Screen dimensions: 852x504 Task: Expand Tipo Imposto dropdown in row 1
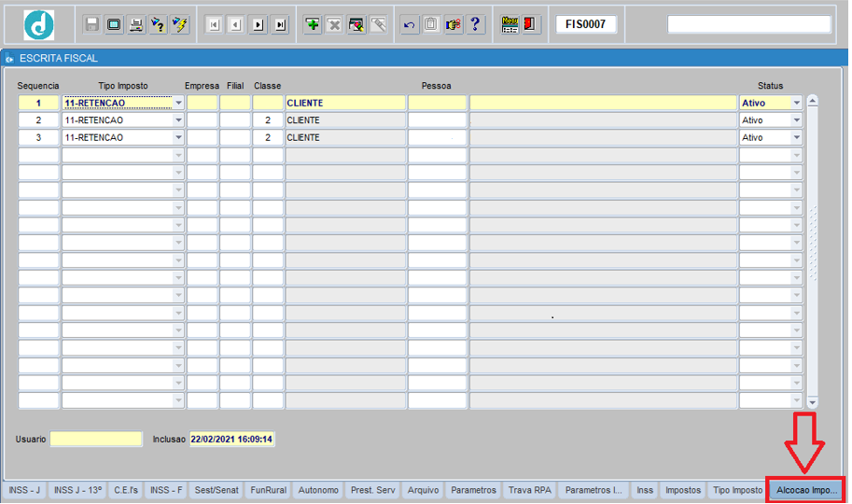coord(177,103)
